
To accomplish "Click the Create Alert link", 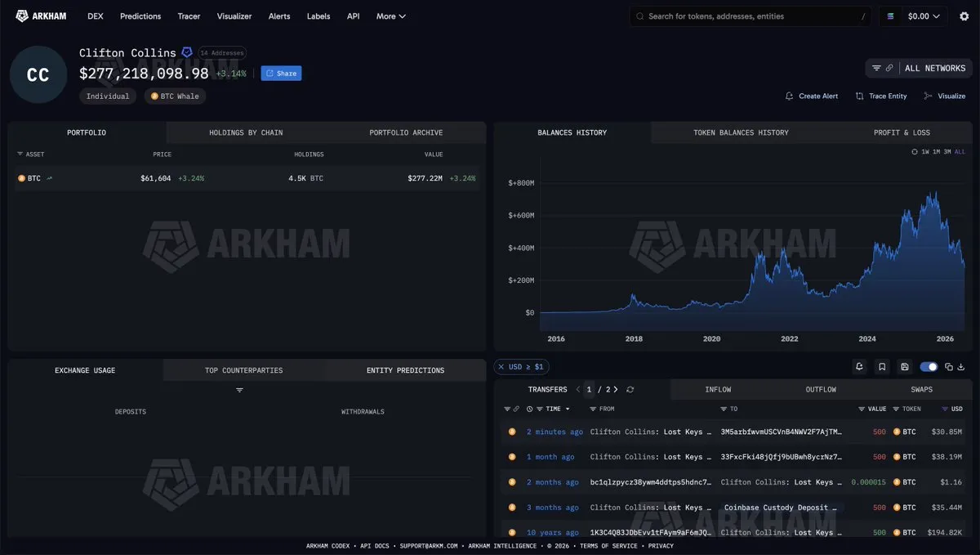I will [812, 96].
